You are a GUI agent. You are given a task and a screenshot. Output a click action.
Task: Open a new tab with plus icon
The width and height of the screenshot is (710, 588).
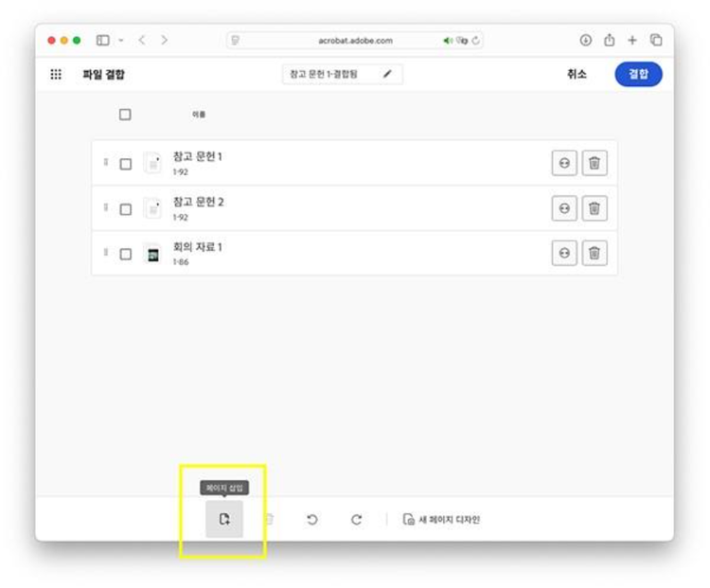point(632,41)
